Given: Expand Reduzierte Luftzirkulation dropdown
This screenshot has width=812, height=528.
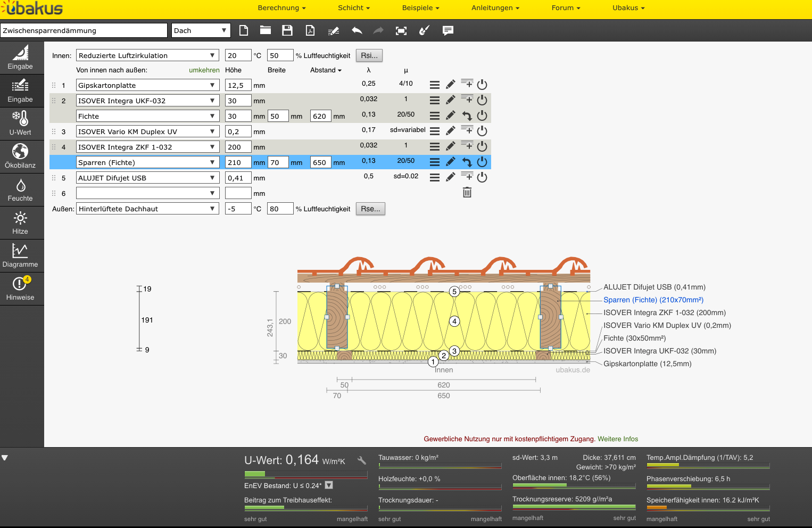Looking at the screenshot, I should pos(147,55).
